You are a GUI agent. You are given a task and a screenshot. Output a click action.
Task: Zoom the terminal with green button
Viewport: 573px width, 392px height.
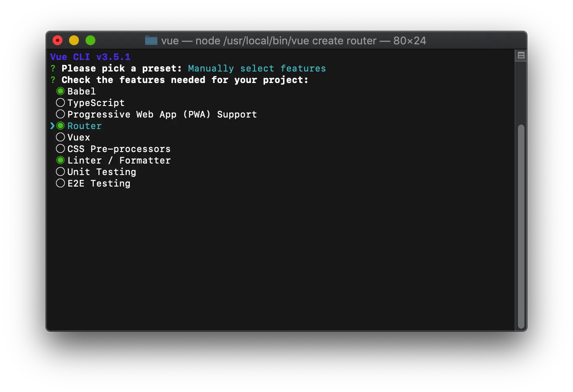point(90,40)
